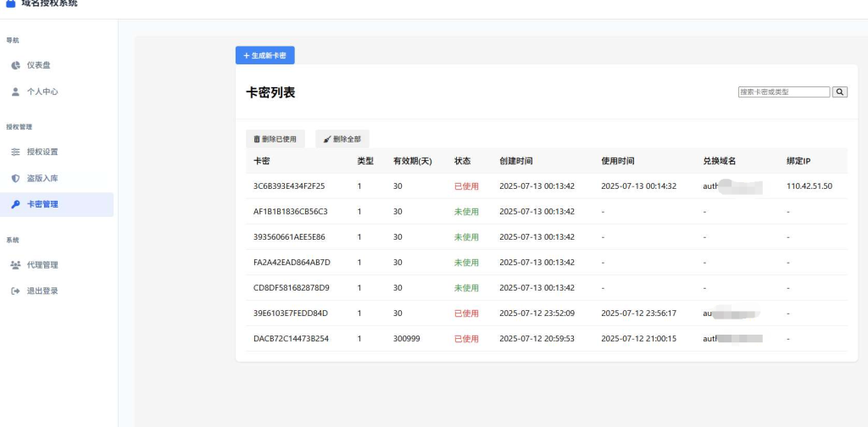
Task: Click the 退出登录 sign-out icon
Action: pos(15,291)
